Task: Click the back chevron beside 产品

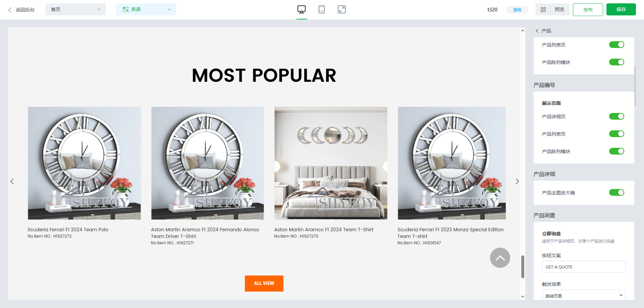Action: tap(537, 31)
